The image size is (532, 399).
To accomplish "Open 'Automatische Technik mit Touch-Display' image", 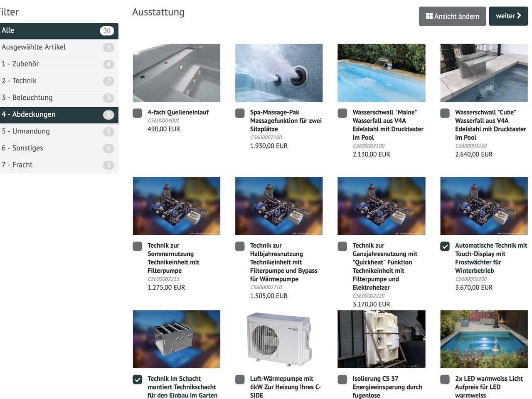I will 484,206.
